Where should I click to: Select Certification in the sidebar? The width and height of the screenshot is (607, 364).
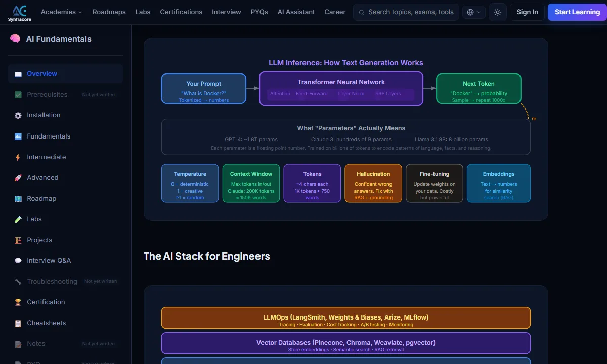point(65,302)
